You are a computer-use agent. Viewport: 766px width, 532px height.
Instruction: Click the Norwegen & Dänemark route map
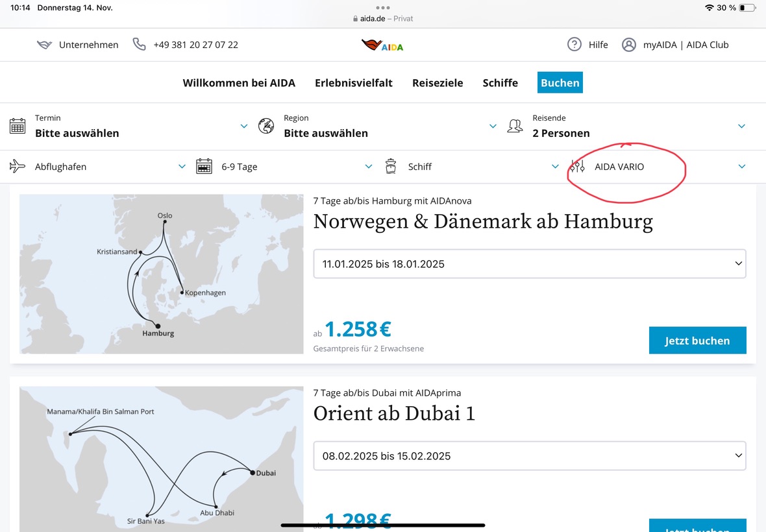coord(161,274)
